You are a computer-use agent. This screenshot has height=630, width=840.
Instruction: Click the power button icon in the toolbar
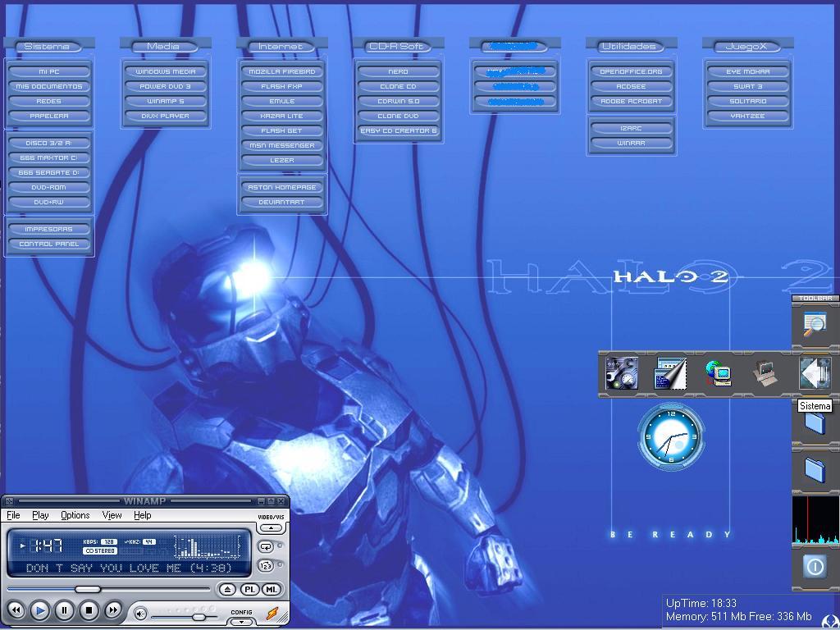click(815, 566)
